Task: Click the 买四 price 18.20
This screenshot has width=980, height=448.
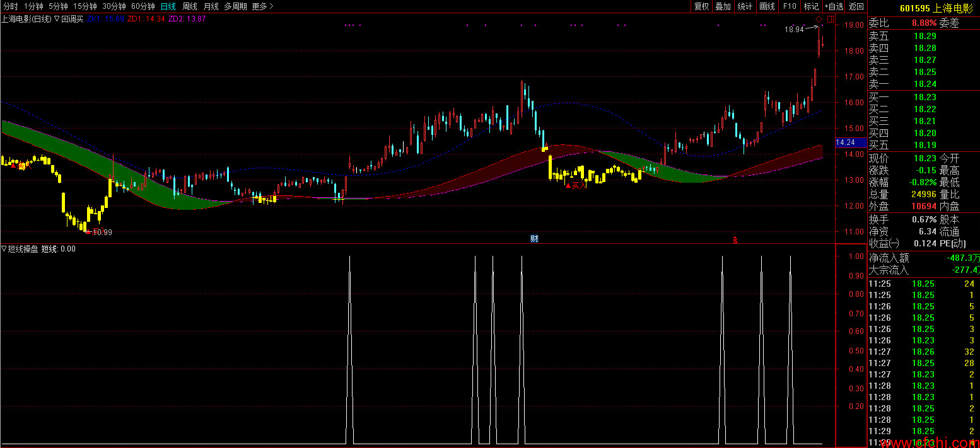Action: pyautogui.click(x=925, y=134)
